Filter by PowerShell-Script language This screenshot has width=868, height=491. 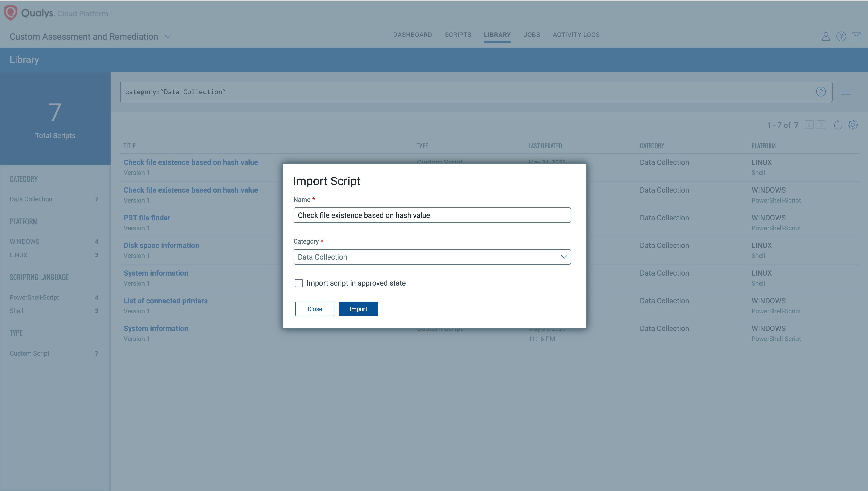[x=34, y=297]
